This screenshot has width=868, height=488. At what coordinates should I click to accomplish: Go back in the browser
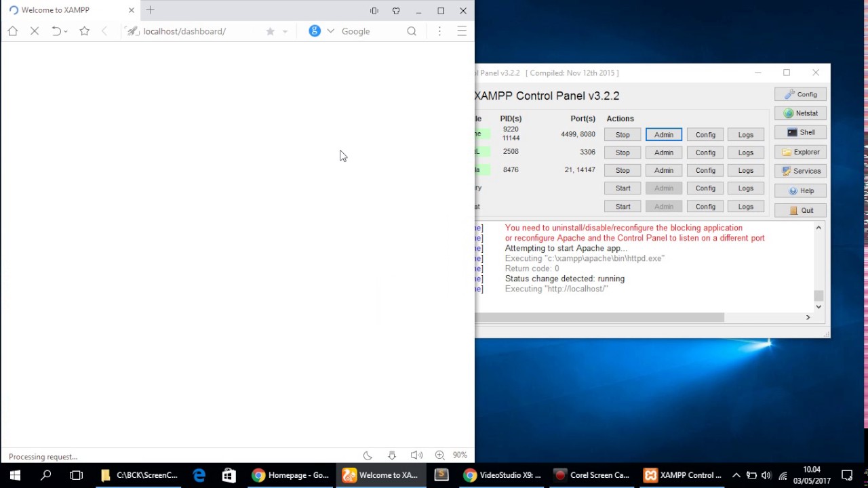(104, 31)
